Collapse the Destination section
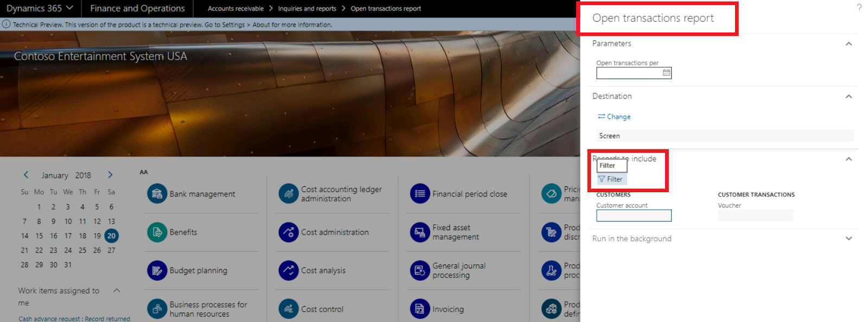Viewport: 868px width, 322px height. pos(848,97)
